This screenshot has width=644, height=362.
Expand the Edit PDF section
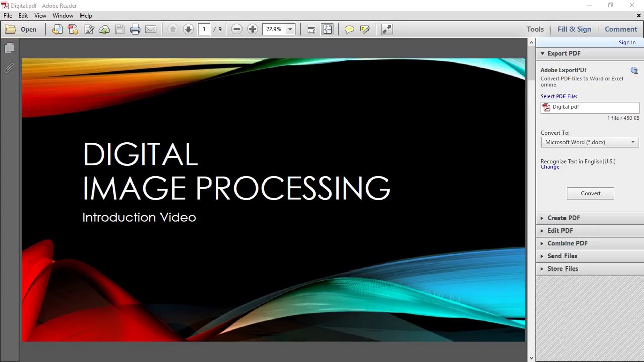coord(590,231)
